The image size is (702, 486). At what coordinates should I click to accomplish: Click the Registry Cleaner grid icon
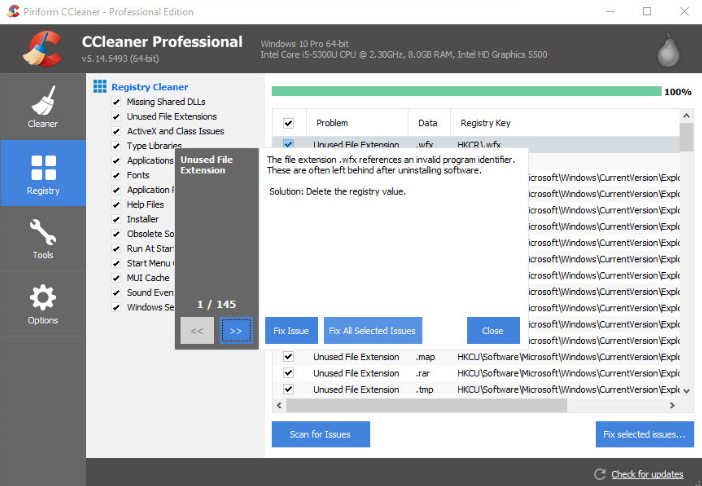[x=100, y=86]
